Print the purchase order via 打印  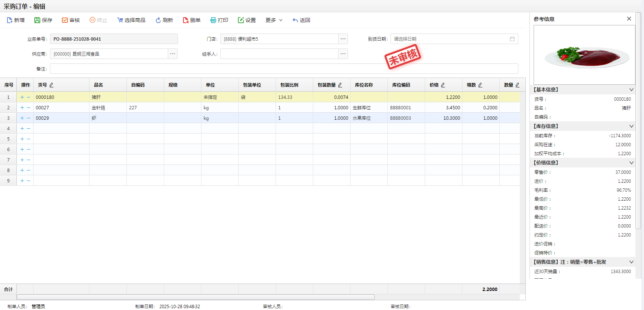pyautogui.click(x=213, y=20)
